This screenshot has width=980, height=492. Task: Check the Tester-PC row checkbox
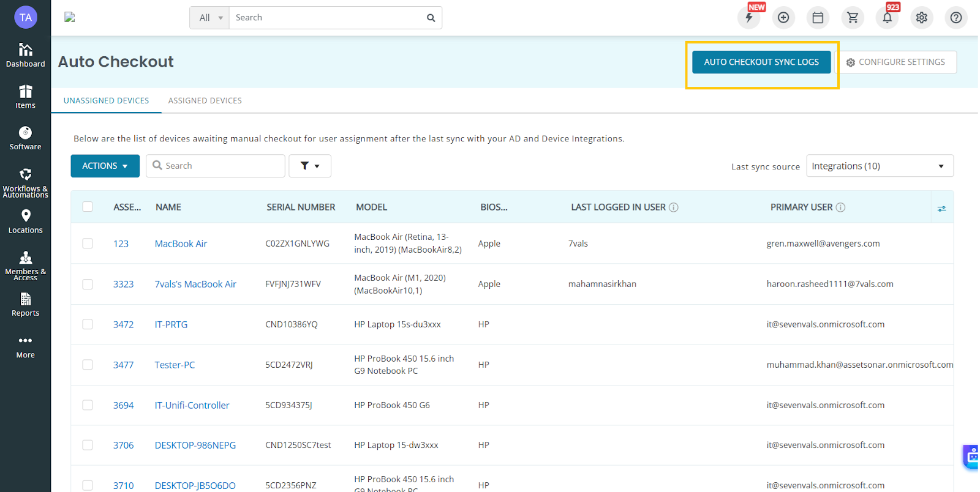88,365
